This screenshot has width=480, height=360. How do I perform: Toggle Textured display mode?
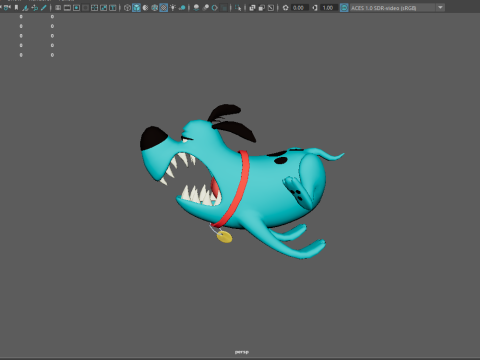164,8
